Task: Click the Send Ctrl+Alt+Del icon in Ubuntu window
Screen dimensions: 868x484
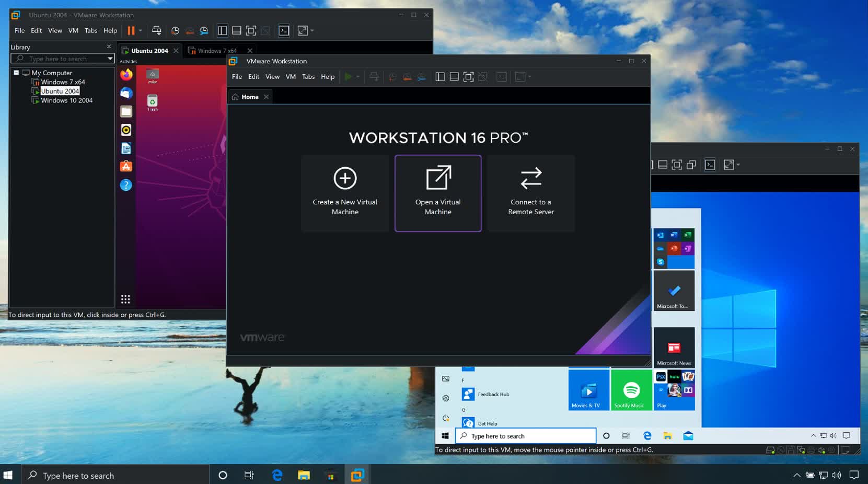Action: tap(156, 31)
